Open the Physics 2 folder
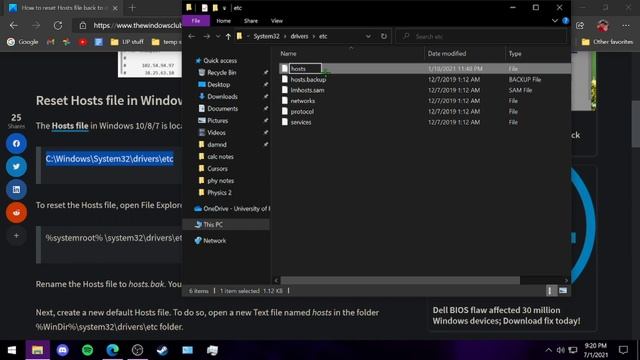The height and width of the screenshot is (360, 640). pyautogui.click(x=219, y=193)
